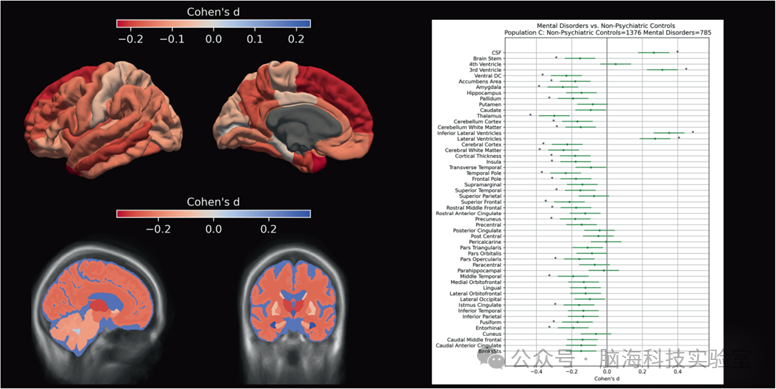Screen dimensions: 776x389
Task: Click the 'Cerebral White Matter' row label
Action: (x=474, y=150)
